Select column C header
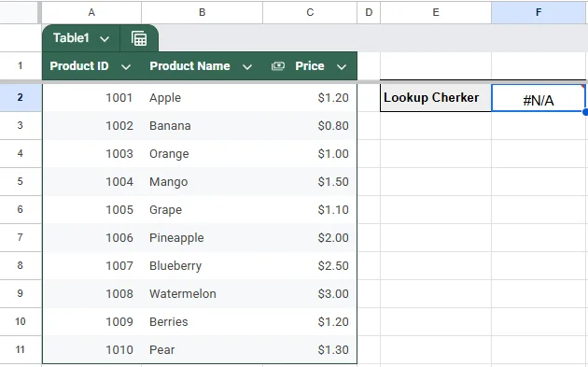 coord(310,12)
